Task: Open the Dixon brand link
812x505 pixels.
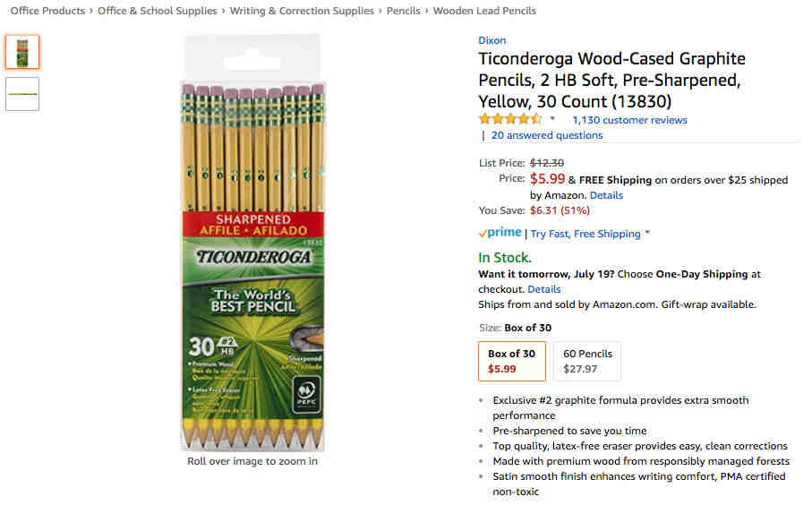Action: pyautogui.click(x=492, y=40)
